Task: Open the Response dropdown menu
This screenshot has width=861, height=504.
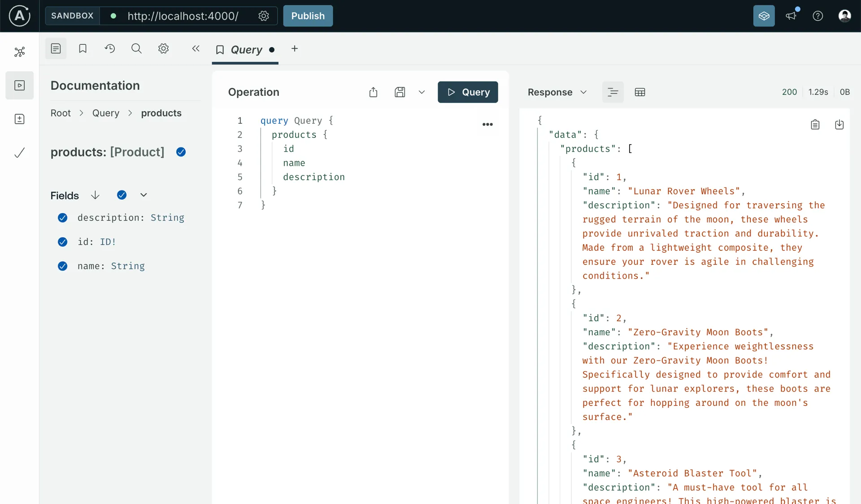Action: pyautogui.click(x=557, y=92)
